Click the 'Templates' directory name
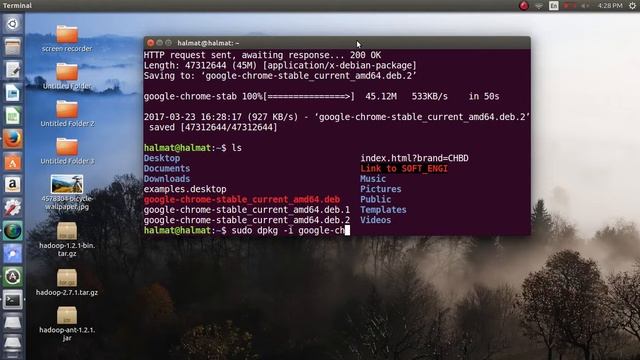The image size is (640, 360). (383, 210)
